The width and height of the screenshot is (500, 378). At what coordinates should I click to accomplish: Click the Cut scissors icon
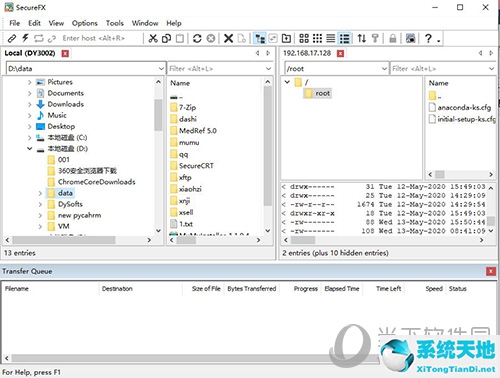(153, 38)
